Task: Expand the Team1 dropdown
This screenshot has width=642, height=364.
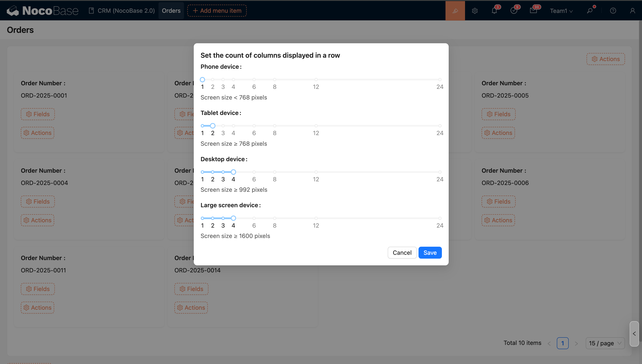Action: tap(561, 11)
